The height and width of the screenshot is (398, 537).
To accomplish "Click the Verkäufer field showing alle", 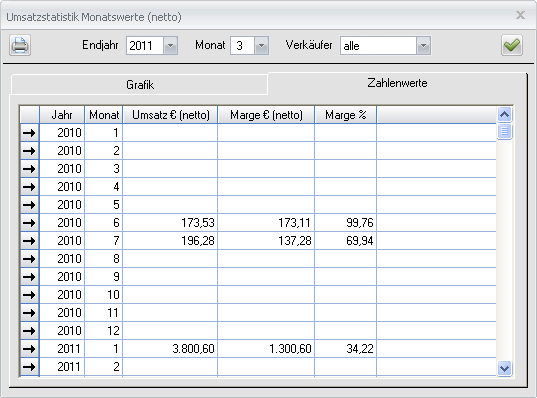I will coord(378,46).
